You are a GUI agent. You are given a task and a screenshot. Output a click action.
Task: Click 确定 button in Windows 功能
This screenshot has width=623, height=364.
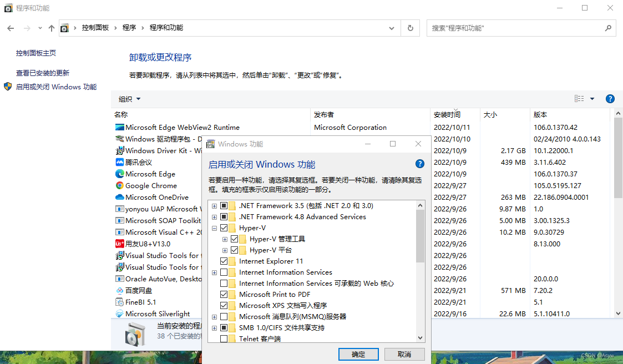coord(358,354)
